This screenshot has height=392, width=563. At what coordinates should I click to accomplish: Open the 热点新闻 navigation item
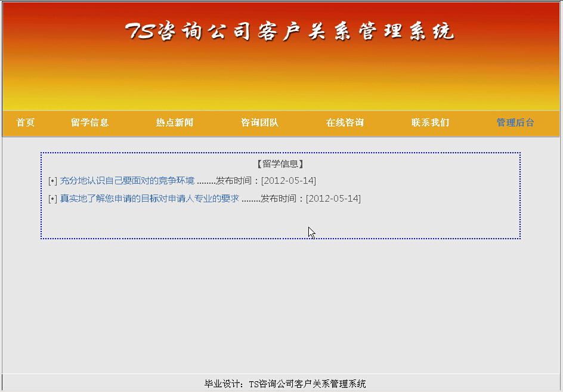point(175,122)
